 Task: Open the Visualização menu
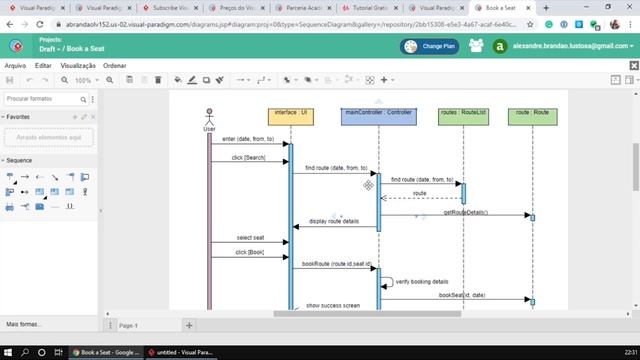[78, 66]
